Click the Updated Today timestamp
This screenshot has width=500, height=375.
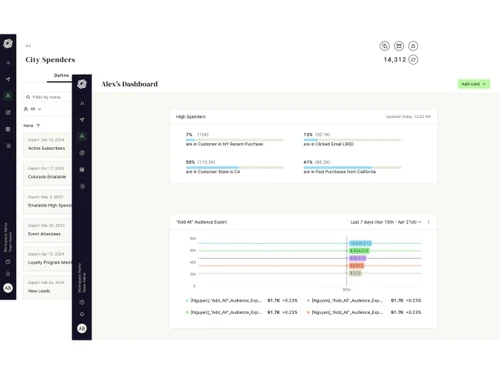tap(408, 117)
